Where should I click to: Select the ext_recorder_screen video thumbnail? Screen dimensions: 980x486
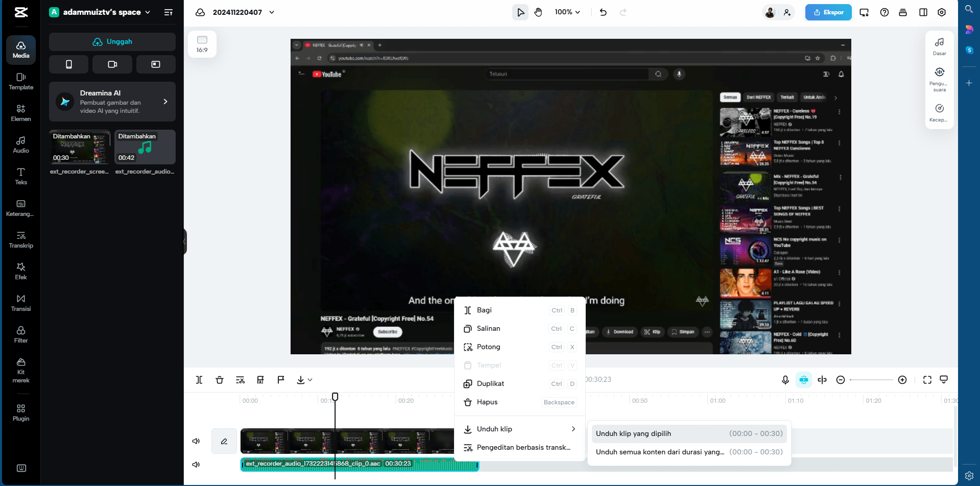point(80,147)
